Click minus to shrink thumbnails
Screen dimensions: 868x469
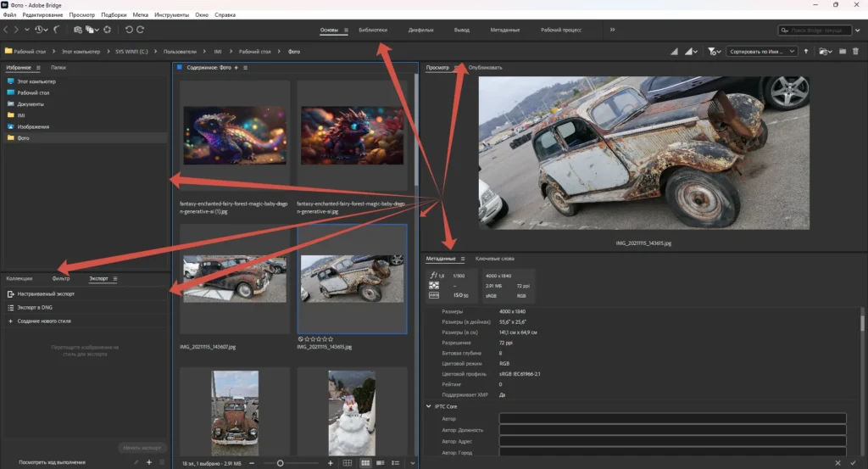tap(252, 463)
